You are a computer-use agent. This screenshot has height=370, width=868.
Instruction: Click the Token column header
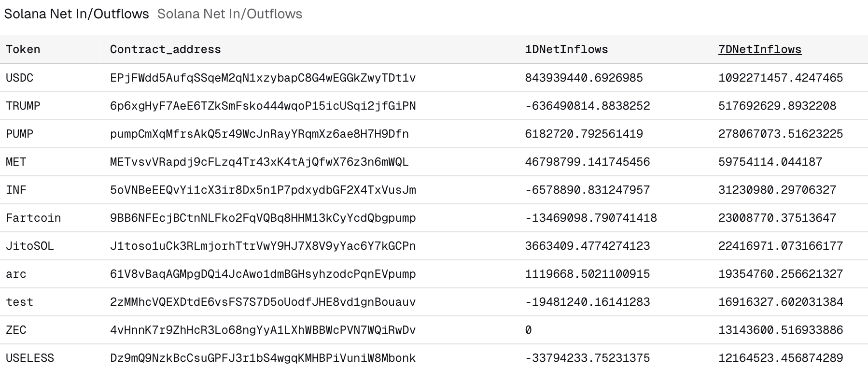[23, 49]
